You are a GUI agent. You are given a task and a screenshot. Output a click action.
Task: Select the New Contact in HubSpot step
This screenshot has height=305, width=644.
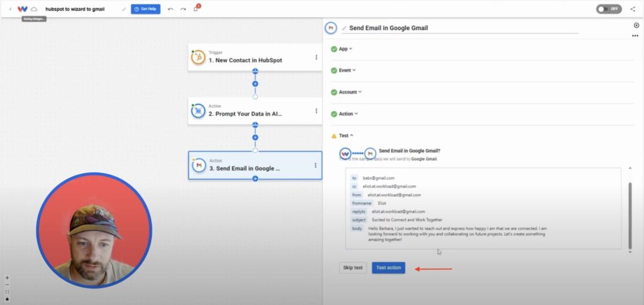tap(255, 57)
